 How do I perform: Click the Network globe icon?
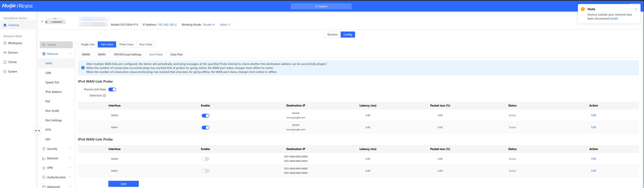click(44, 54)
